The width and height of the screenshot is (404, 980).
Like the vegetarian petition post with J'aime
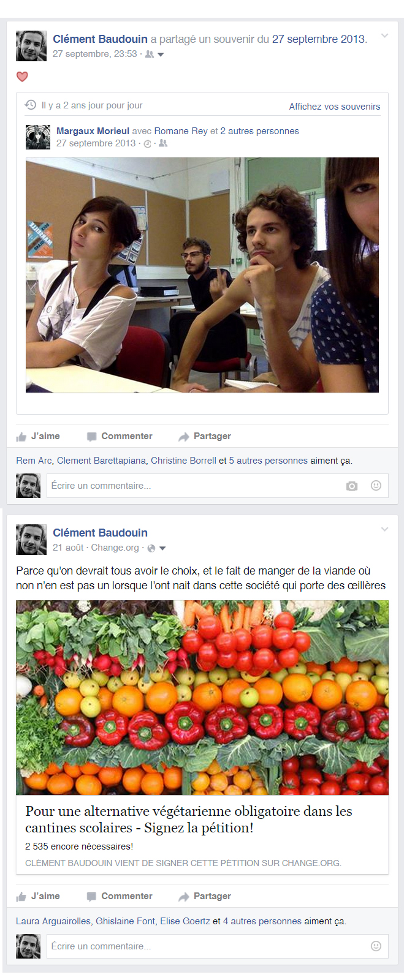(x=38, y=896)
